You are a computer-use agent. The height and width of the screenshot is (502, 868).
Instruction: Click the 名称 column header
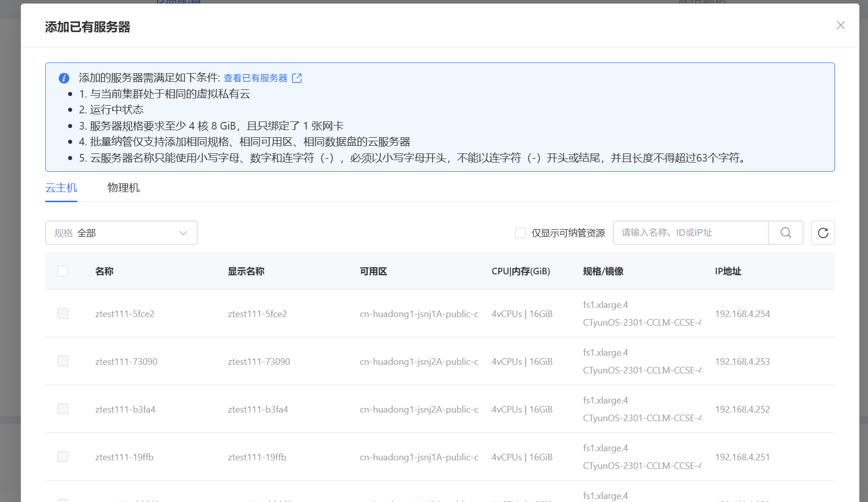click(x=104, y=271)
